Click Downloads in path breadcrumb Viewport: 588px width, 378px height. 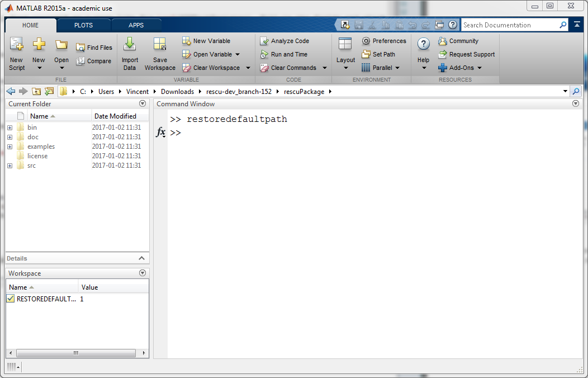point(177,92)
